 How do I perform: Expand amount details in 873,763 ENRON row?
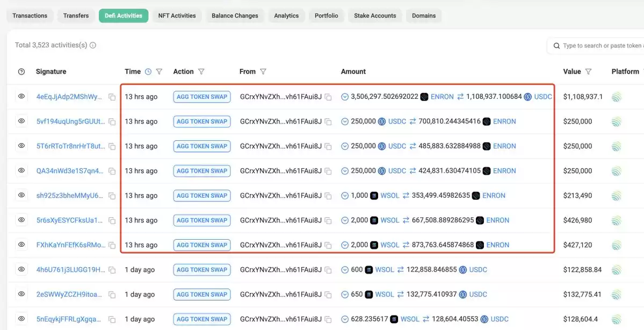click(x=345, y=245)
